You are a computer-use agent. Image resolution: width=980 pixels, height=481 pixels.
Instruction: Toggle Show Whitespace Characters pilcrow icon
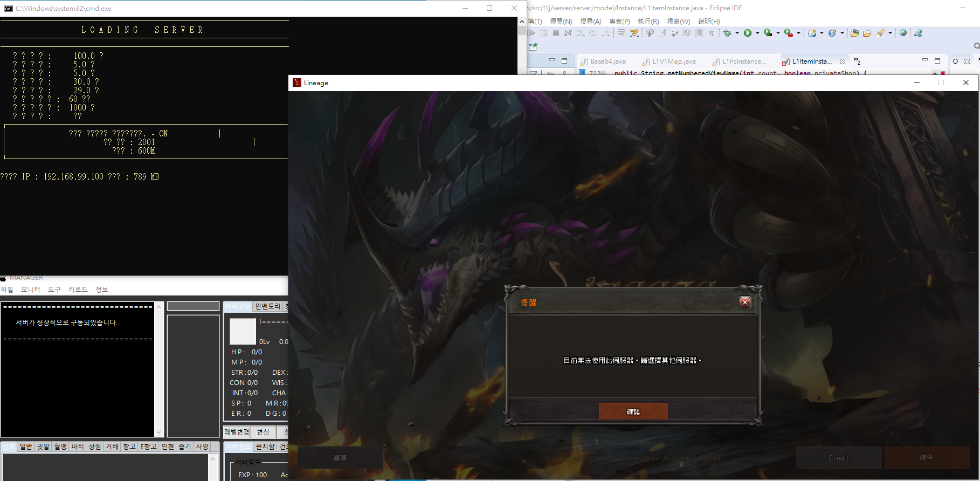(712, 33)
